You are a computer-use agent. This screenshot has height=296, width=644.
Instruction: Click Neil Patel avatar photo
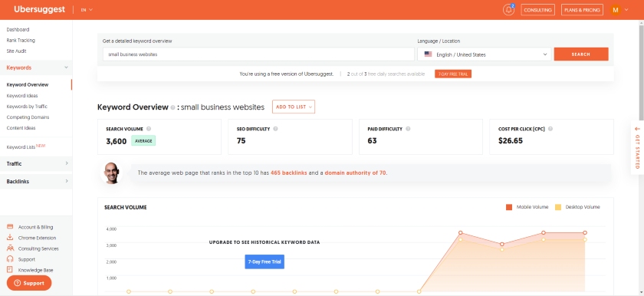pos(111,173)
